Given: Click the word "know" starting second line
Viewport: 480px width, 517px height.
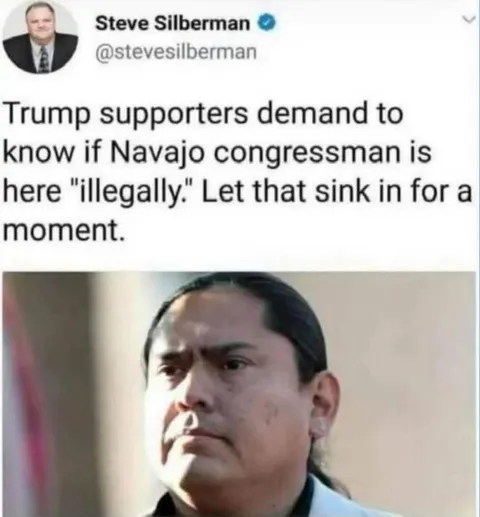Looking at the screenshot, I should (38, 153).
